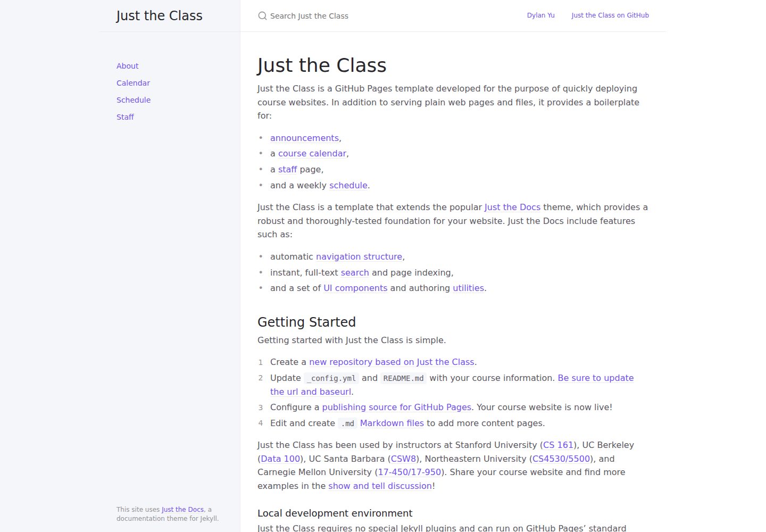This screenshot has height=532, width=766.
Task: Open new repository based on Just the Class
Action: pyautogui.click(x=392, y=362)
